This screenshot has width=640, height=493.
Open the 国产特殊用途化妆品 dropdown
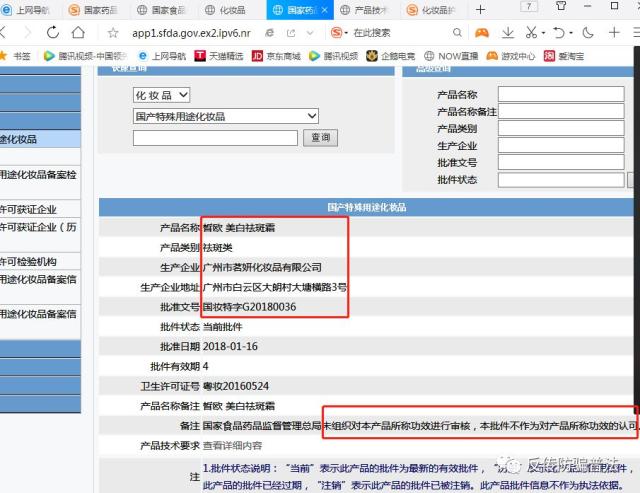[225, 116]
